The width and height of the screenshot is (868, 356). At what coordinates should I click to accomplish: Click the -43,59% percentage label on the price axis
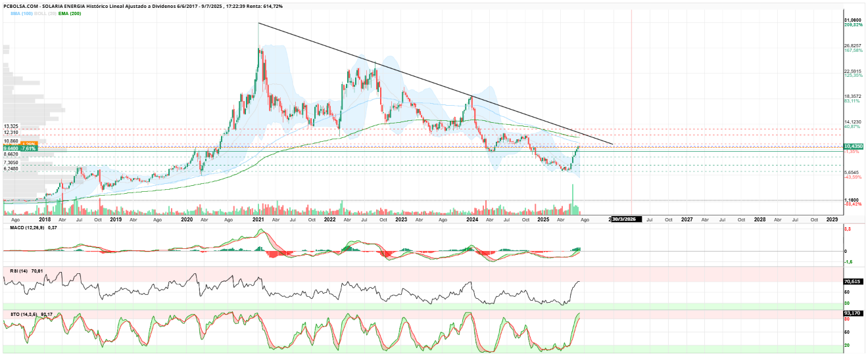(853, 177)
